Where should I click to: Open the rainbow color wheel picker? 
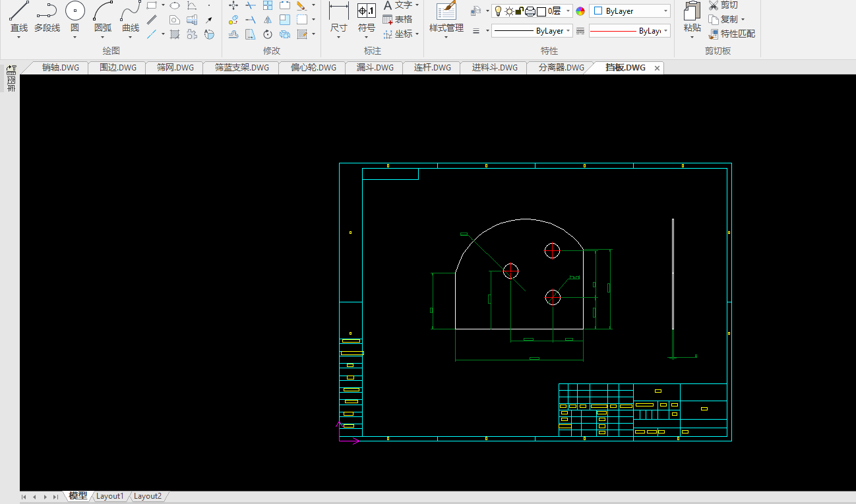click(580, 11)
